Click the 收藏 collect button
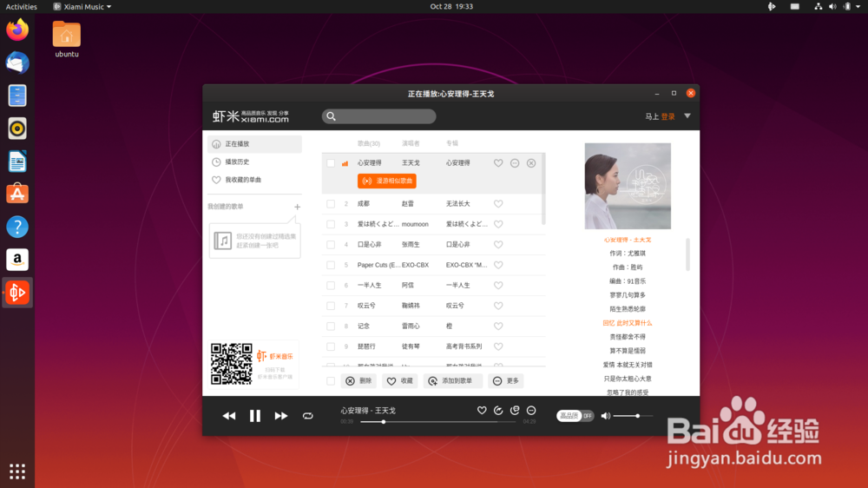The height and width of the screenshot is (488, 868). click(x=400, y=381)
